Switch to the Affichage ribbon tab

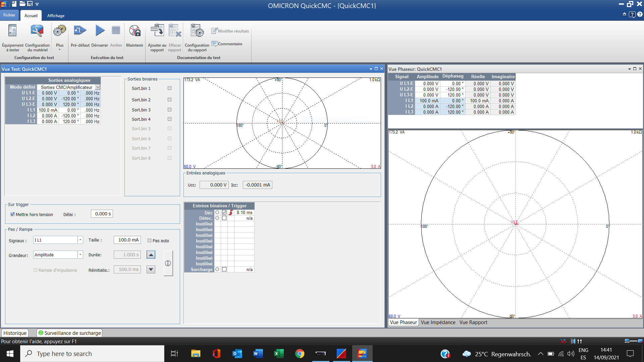pyautogui.click(x=56, y=16)
